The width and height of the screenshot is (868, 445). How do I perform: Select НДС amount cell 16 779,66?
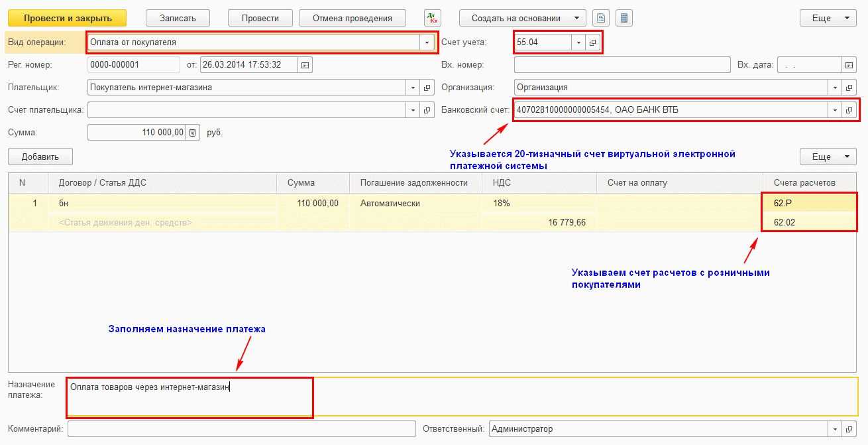[x=541, y=222]
